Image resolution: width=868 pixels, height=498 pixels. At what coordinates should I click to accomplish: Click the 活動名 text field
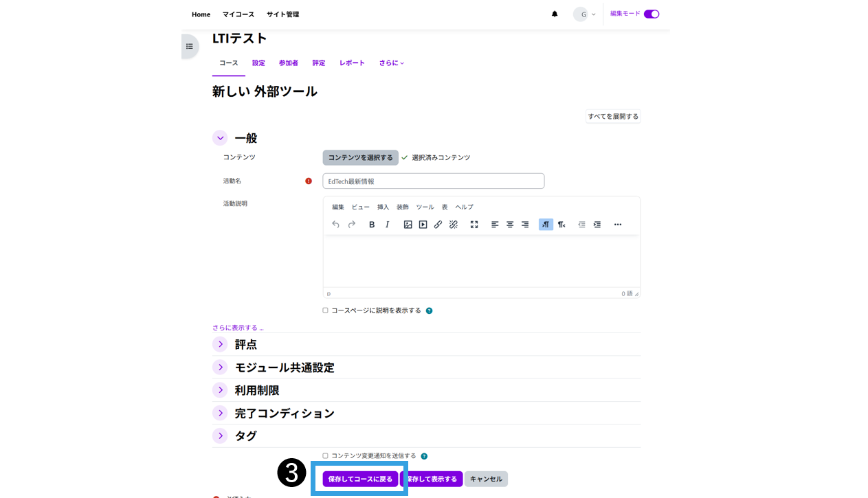click(x=433, y=181)
